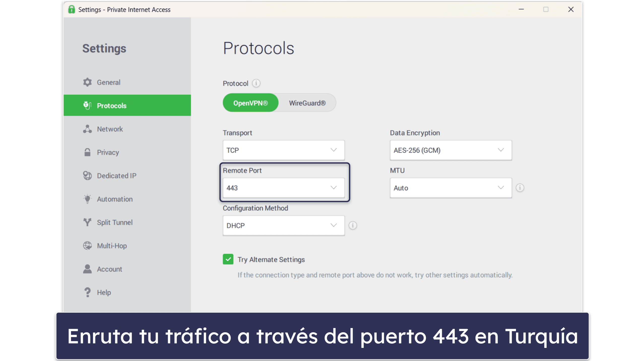Viewport: 644px width, 361px height.
Task: Click the Automation settings icon
Action: [x=87, y=199]
